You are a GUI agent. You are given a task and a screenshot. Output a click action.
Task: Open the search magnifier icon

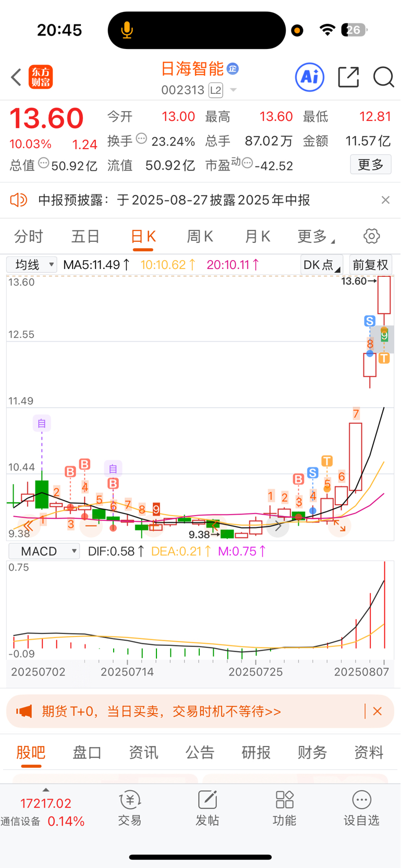(x=383, y=77)
